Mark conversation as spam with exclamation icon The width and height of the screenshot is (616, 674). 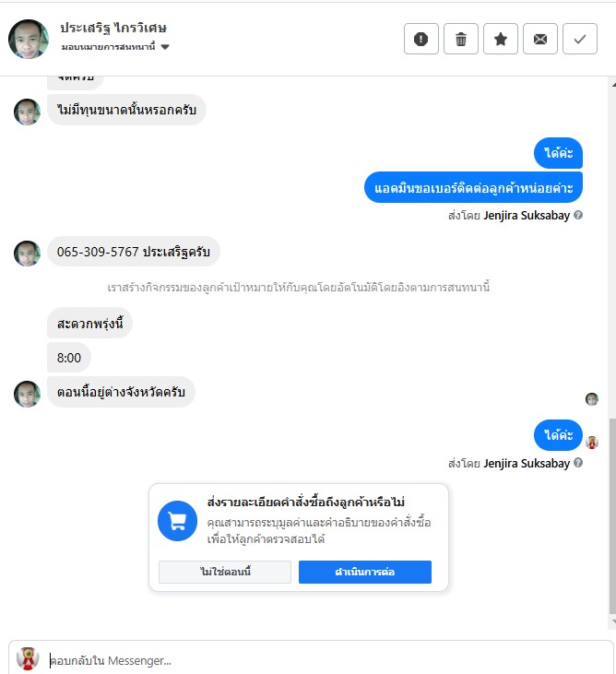(x=421, y=39)
